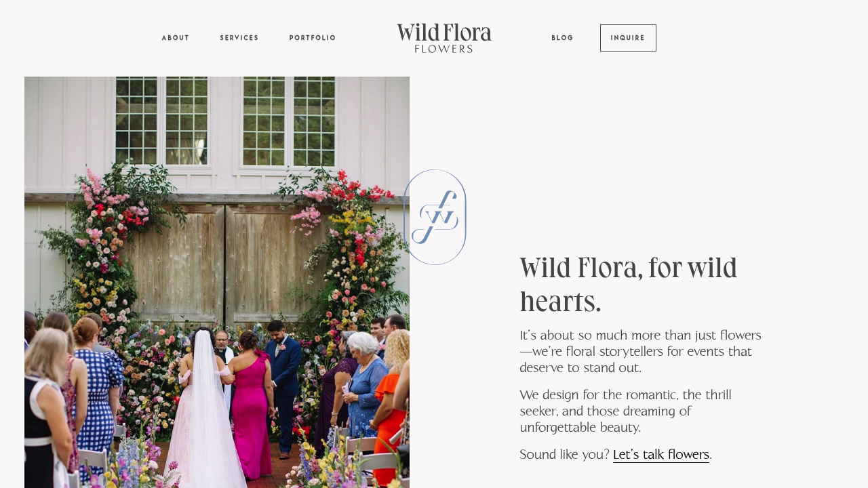Click the barn windows above the doors
Screen dimensions: 868x488
coord(225,121)
